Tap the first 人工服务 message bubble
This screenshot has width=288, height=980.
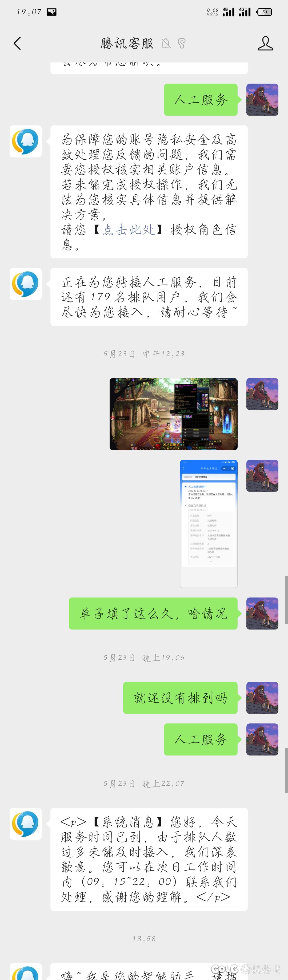point(201,100)
